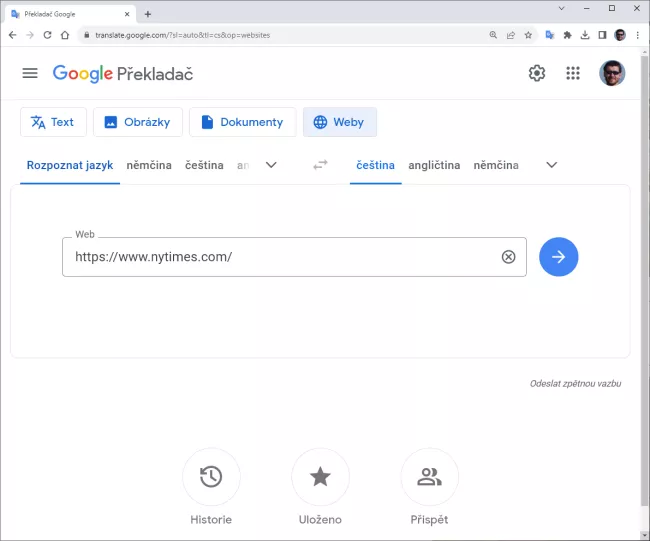Choose čeština as target language
This screenshot has width=650, height=541.
[376, 165]
